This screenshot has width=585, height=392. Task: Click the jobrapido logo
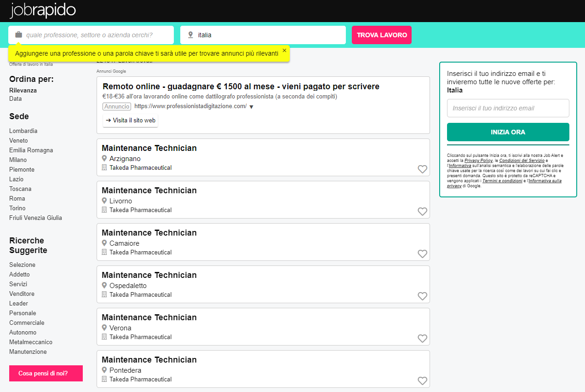click(x=43, y=11)
